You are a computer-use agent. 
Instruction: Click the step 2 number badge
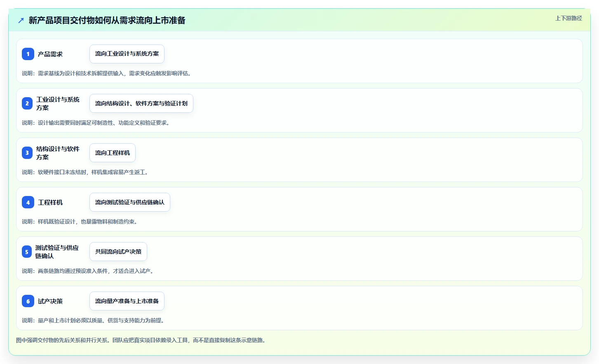[27, 103]
